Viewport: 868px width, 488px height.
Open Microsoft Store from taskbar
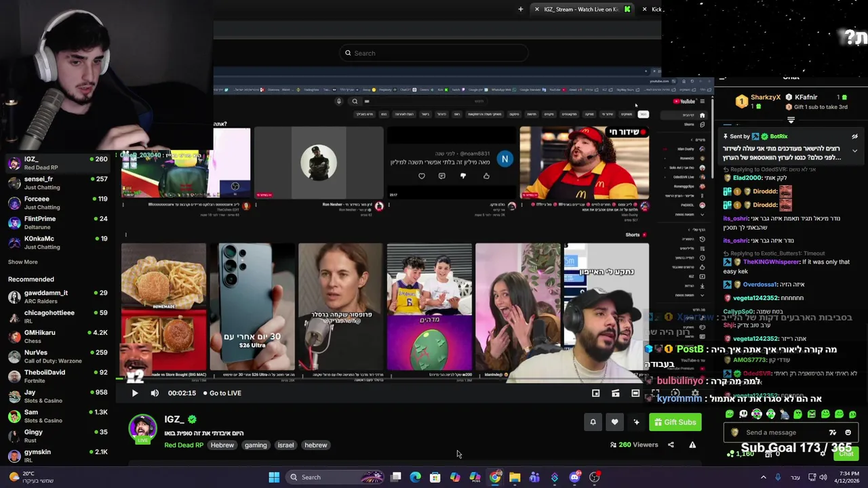tap(435, 477)
